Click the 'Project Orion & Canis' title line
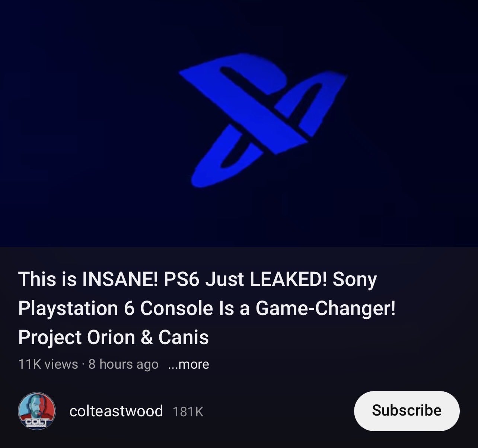The width and height of the screenshot is (478, 448). (113, 337)
